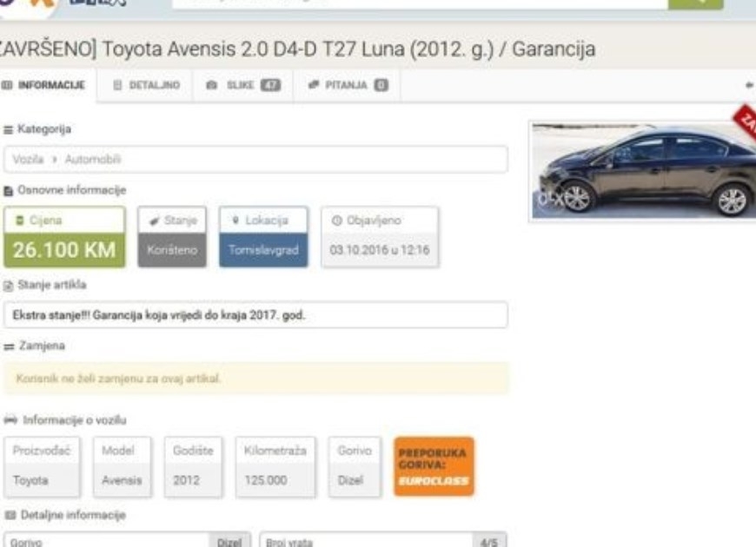Click the PITANJA count badge showing 0
This screenshot has width=756, height=547.
[381, 85]
